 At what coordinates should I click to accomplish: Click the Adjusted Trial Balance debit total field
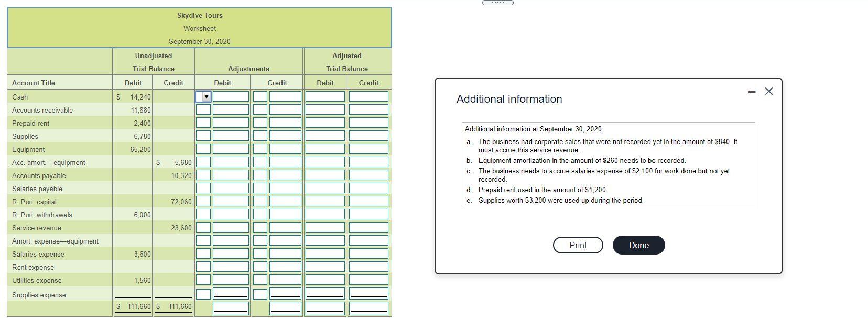click(x=325, y=308)
